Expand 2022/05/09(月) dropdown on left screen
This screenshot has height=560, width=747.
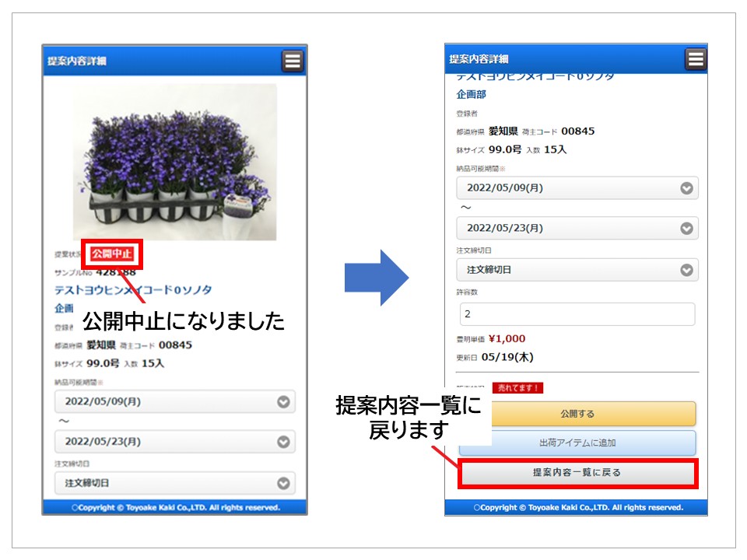[175, 401]
